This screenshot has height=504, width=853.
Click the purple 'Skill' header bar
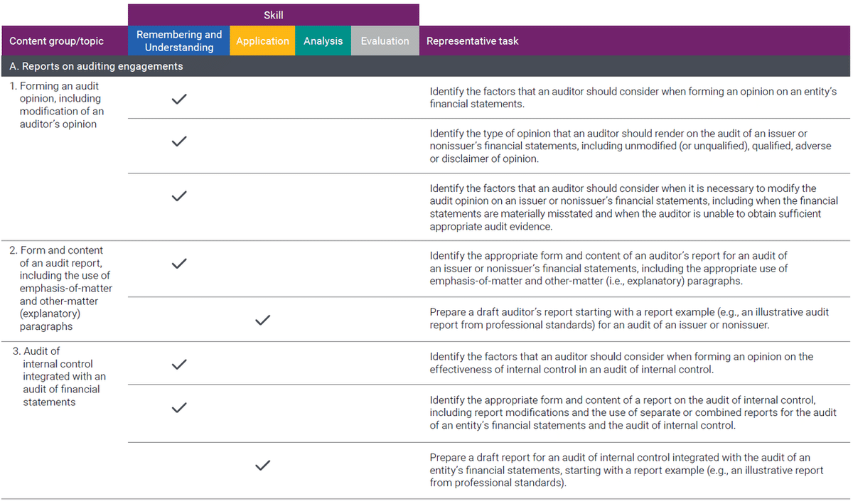[x=274, y=14]
